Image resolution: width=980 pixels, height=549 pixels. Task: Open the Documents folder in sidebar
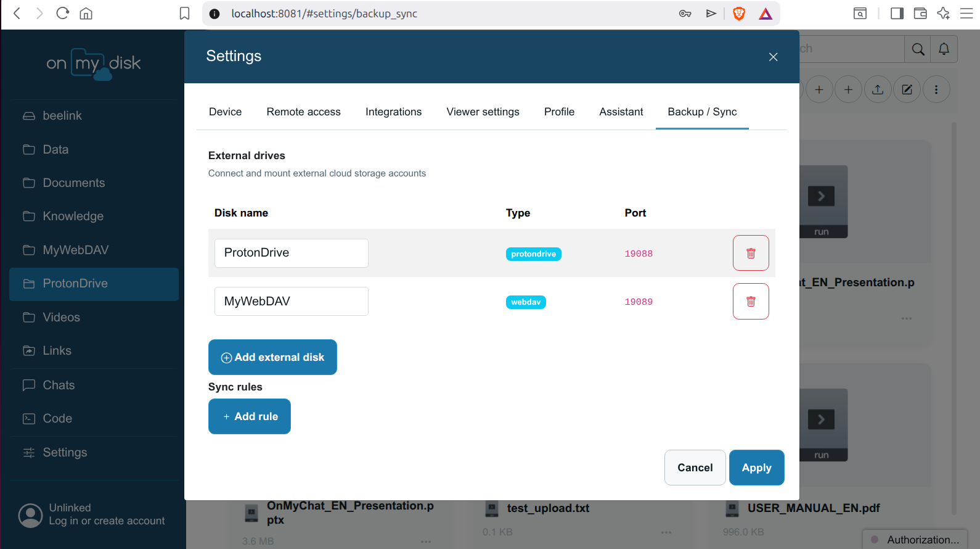pyautogui.click(x=94, y=183)
